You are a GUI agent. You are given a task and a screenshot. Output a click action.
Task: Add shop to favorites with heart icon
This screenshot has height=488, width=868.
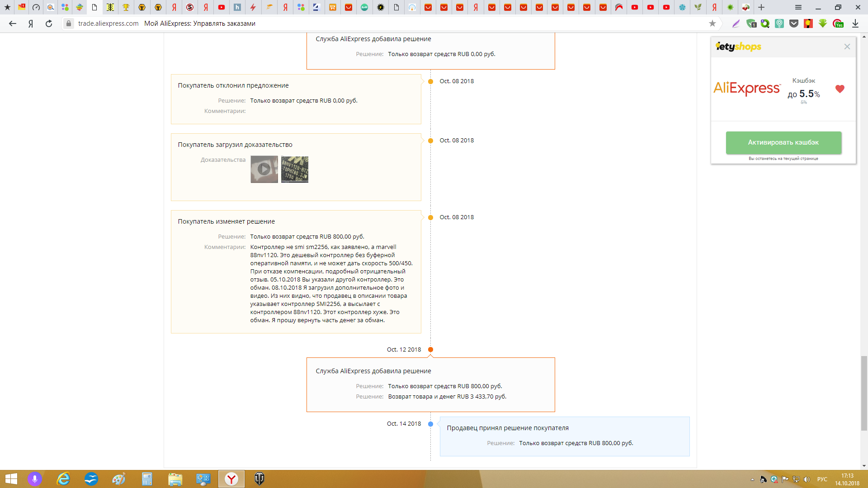(x=840, y=89)
